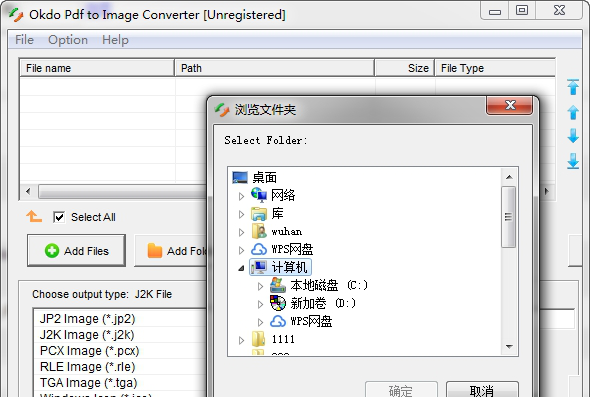Click file list horizontal scroll right arrow
The width and height of the screenshot is (590, 412).
(x=547, y=191)
